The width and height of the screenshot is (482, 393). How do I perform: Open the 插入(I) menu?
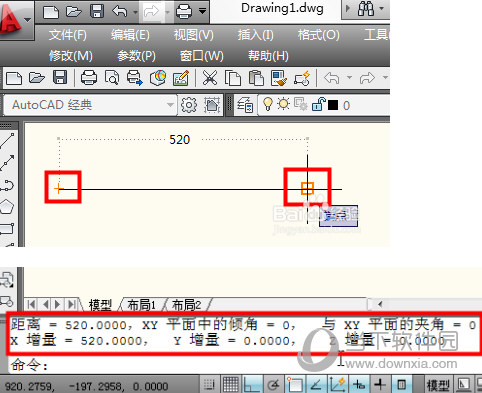pyautogui.click(x=256, y=35)
